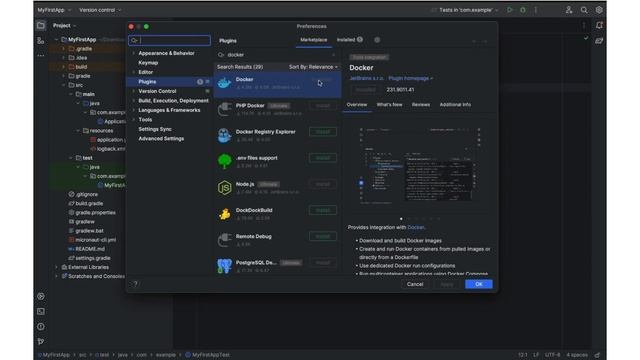Open IDE settings gear in main toolbar
The width and height of the screenshot is (640, 360).
599,10
